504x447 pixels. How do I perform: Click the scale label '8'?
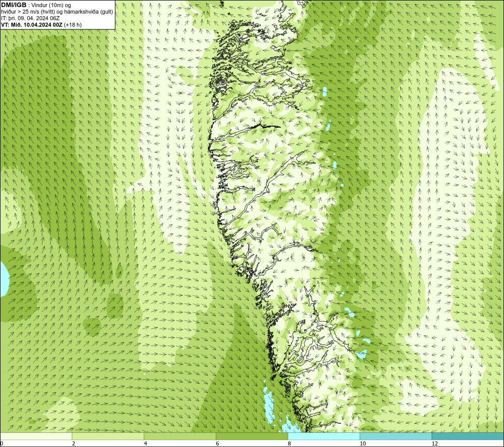(x=290, y=443)
